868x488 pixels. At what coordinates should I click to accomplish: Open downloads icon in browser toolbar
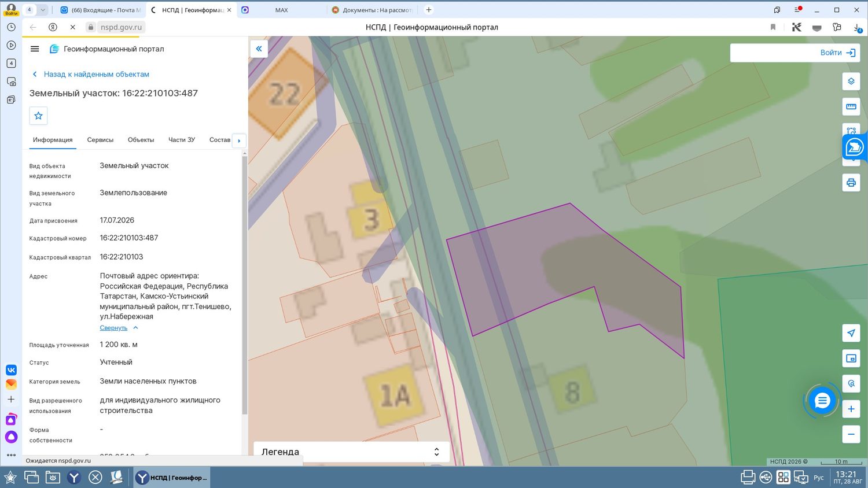[858, 27]
